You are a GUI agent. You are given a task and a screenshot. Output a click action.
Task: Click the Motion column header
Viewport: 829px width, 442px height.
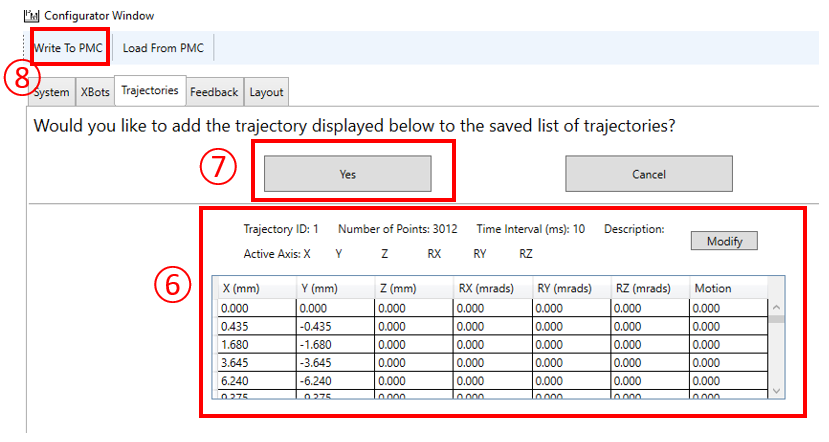(727, 288)
